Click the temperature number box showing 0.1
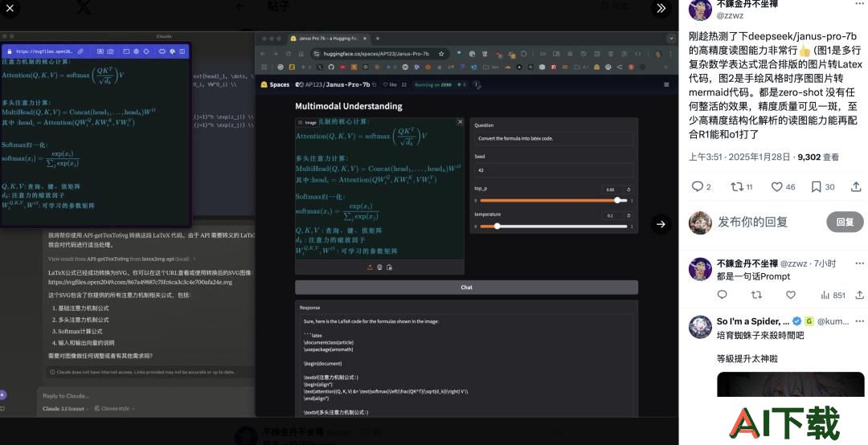The image size is (868, 445). click(612, 215)
